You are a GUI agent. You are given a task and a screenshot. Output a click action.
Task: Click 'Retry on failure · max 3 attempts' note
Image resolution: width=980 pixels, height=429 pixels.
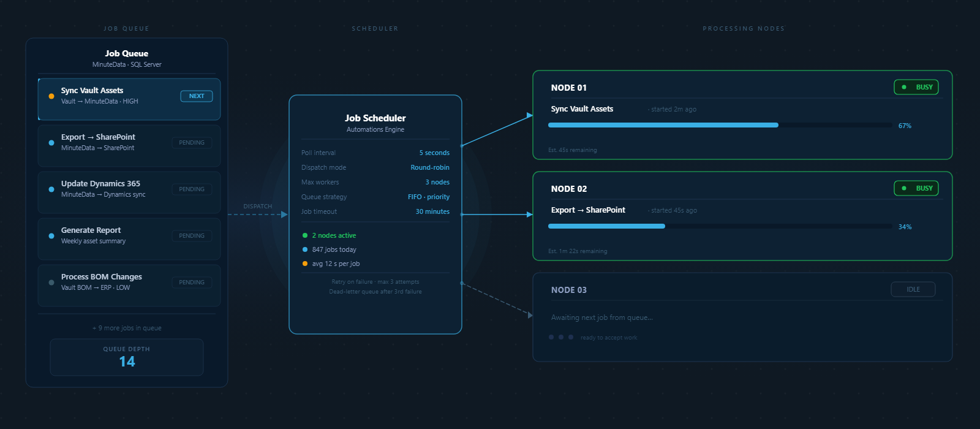click(375, 282)
